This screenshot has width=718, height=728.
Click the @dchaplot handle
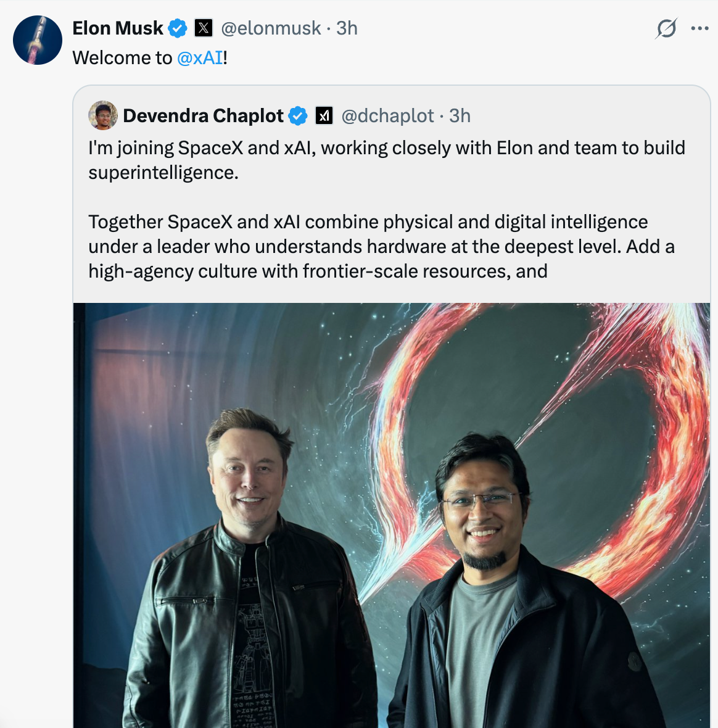[x=387, y=116]
